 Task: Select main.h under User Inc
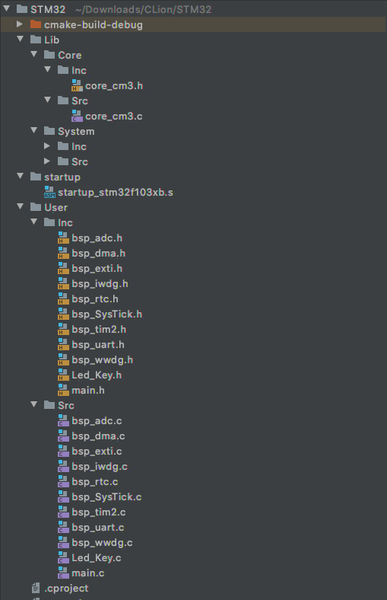point(88,390)
